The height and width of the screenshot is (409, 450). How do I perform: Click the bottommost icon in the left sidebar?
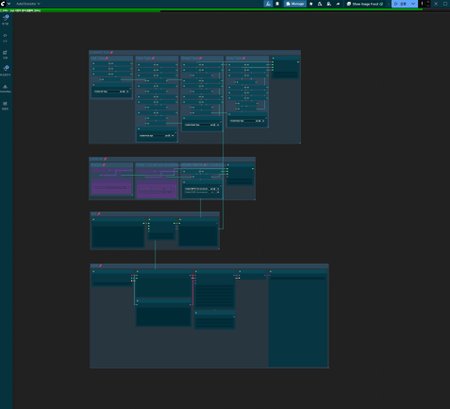point(5,104)
